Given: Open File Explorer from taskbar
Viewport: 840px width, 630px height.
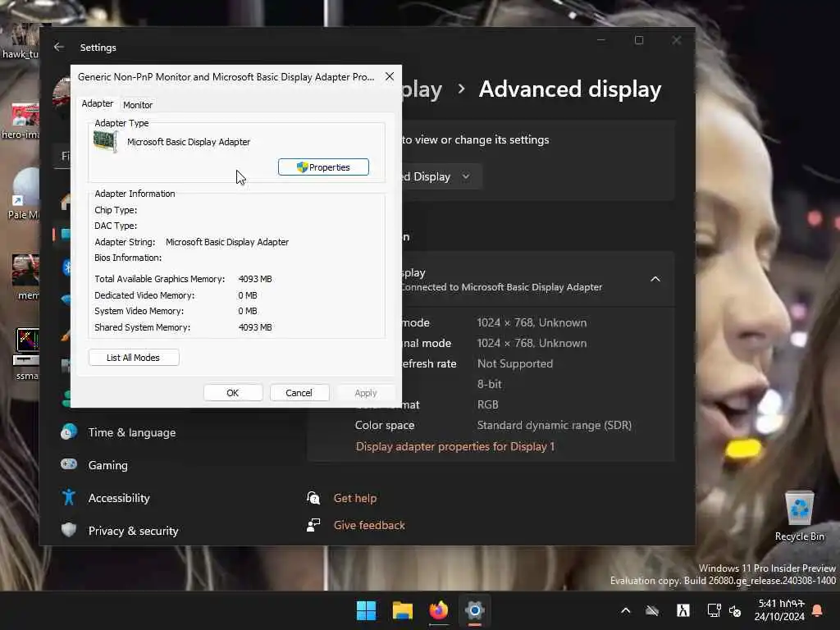Looking at the screenshot, I should (x=402, y=610).
